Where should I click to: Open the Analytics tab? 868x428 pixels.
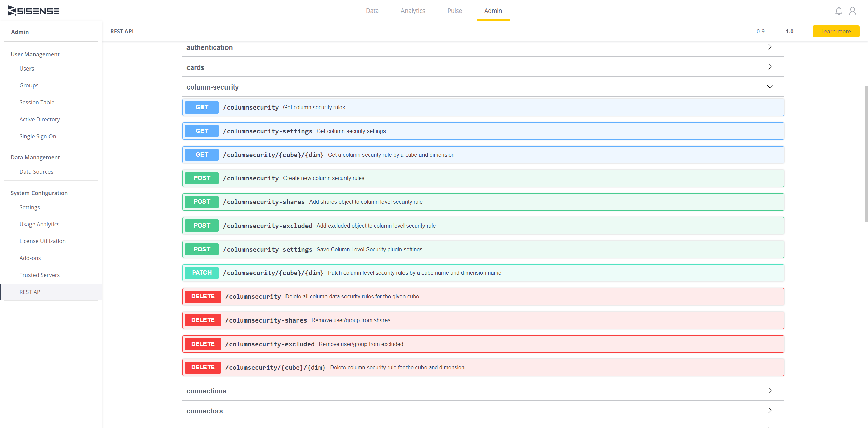413,11
